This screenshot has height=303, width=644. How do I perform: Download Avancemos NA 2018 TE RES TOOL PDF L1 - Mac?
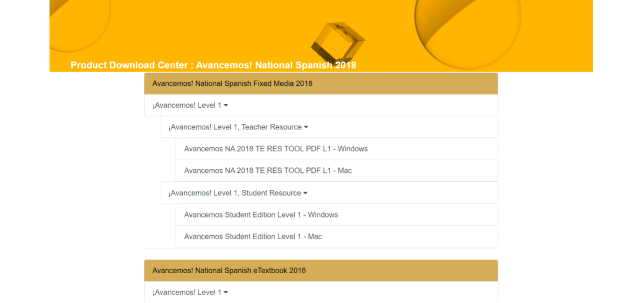268,170
